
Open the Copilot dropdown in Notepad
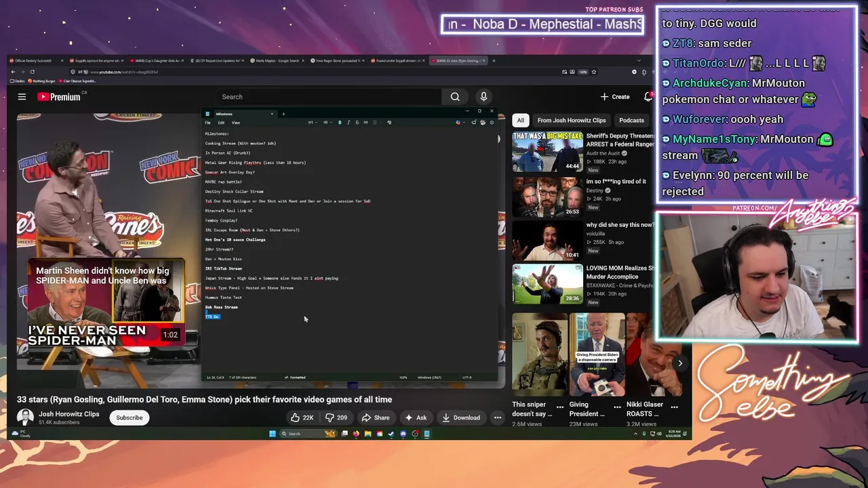pyautogui.click(x=460, y=123)
